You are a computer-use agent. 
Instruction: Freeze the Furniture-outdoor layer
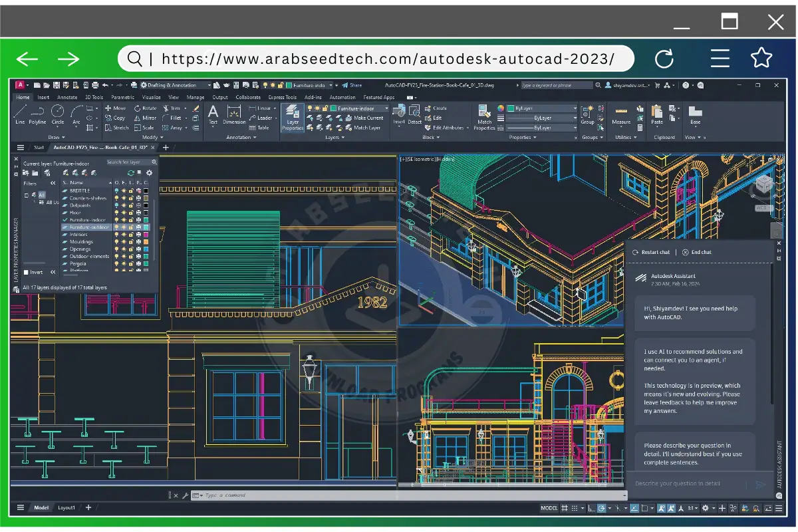click(123, 227)
